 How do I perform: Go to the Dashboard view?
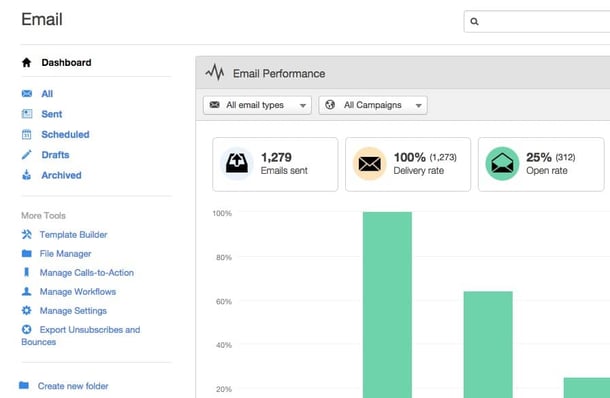pyautogui.click(x=67, y=63)
